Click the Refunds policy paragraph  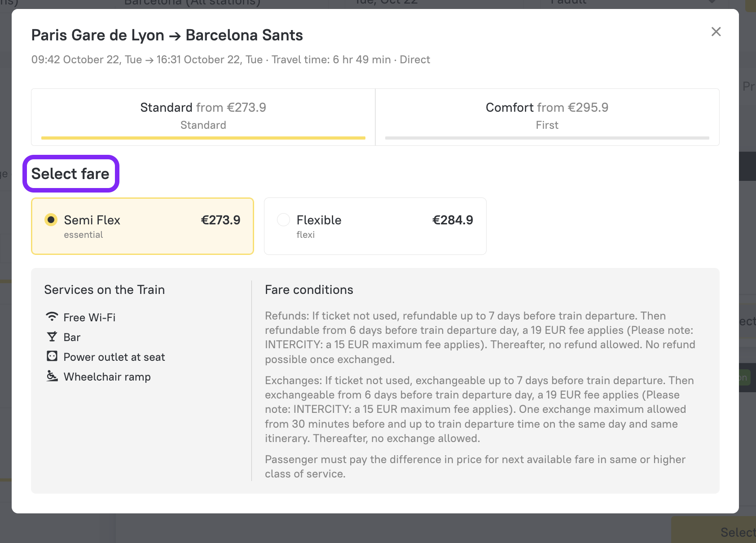click(x=479, y=337)
